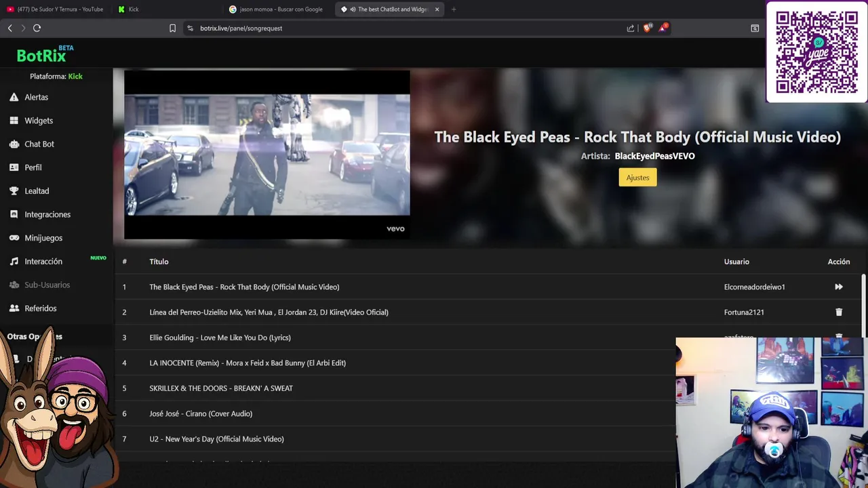Click the large song title heading
868x488 pixels.
click(637, 137)
